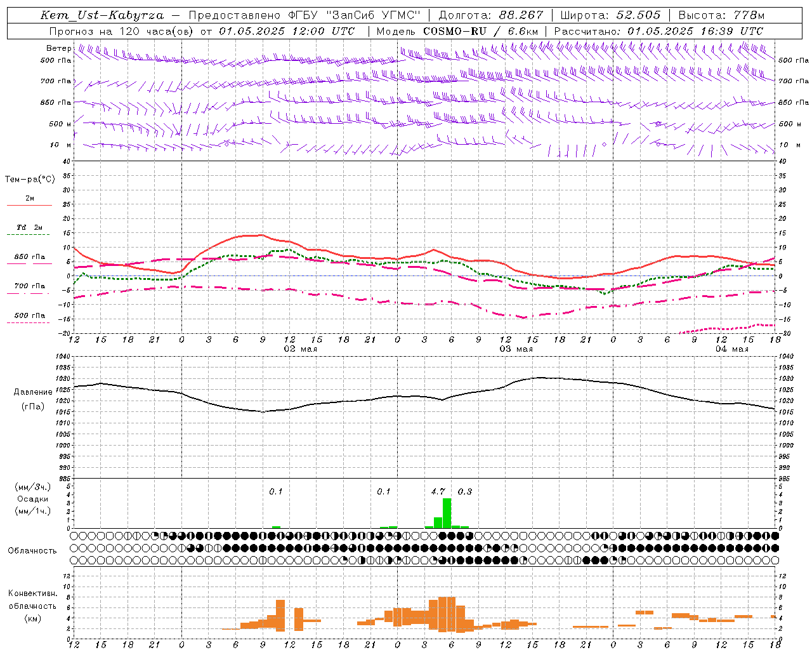The width and height of the screenshot is (812, 650).
Task: Click the Широта: 52.505 value
Action: click(610, 15)
